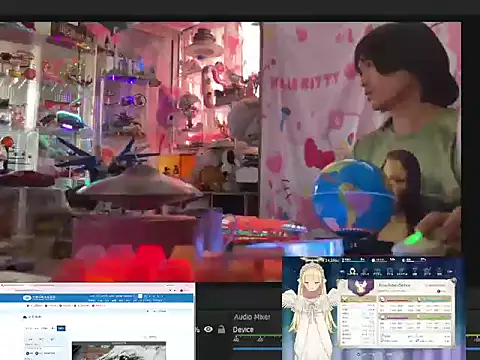Click the Audio Mixer panel title

click(x=252, y=317)
